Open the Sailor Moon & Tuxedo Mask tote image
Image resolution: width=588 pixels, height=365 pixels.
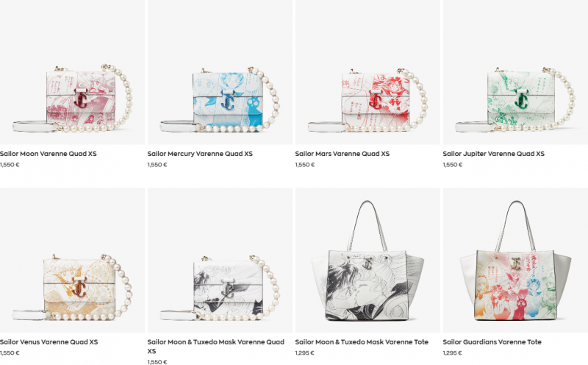point(367,261)
